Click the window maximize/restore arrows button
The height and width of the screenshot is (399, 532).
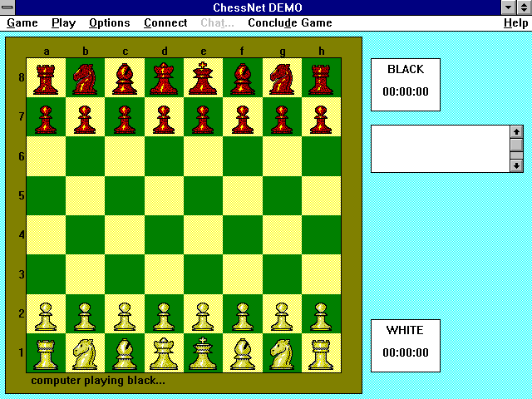[525, 7]
